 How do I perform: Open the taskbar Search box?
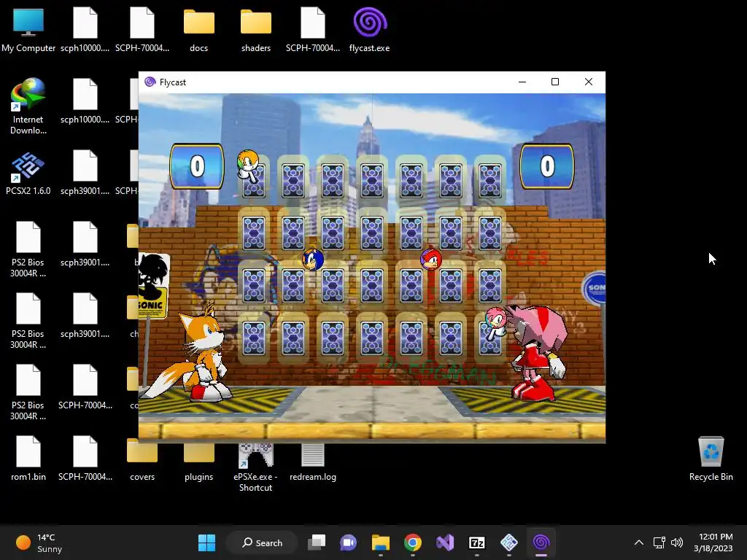click(263, 542)
